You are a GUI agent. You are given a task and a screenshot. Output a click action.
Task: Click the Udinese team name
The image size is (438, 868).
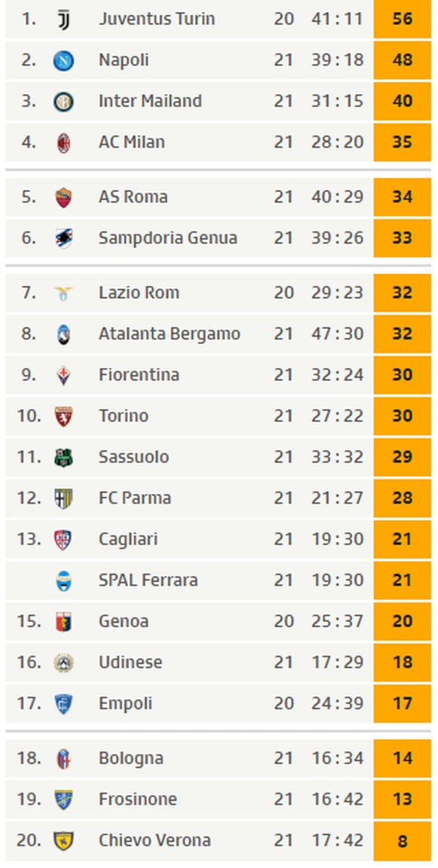pos(130,662)
